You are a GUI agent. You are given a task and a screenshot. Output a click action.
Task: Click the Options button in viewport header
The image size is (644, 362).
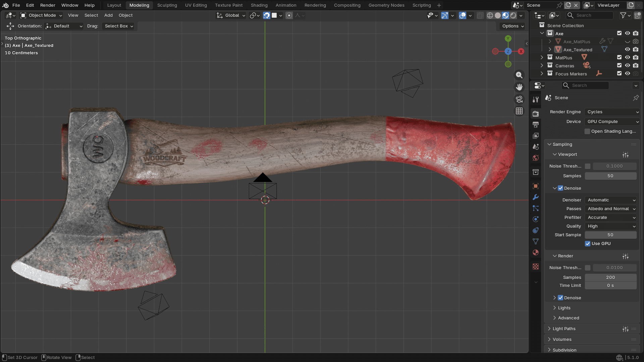click(x=513, y=26)
